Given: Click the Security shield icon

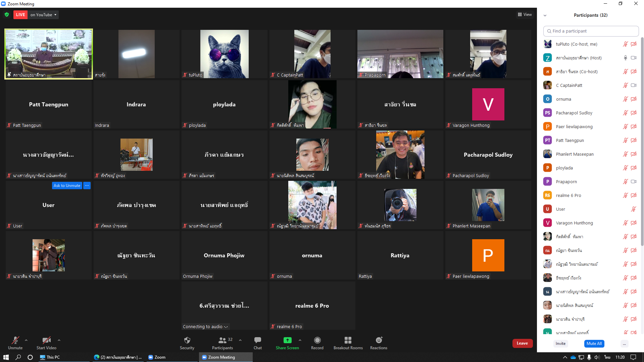Looking at the screenshot, I should click(187, 340).
